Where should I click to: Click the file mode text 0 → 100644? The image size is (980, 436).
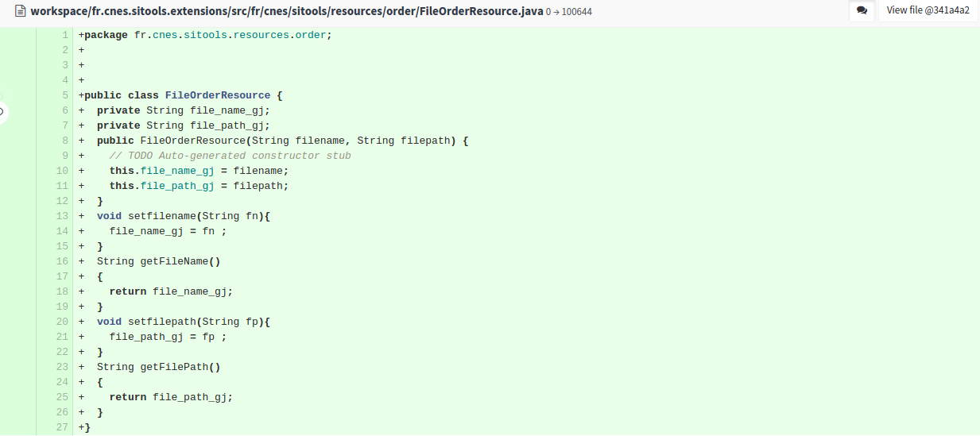click(569, 13)
